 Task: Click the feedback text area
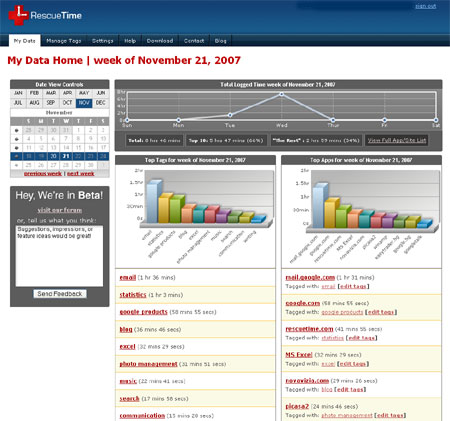59,256
